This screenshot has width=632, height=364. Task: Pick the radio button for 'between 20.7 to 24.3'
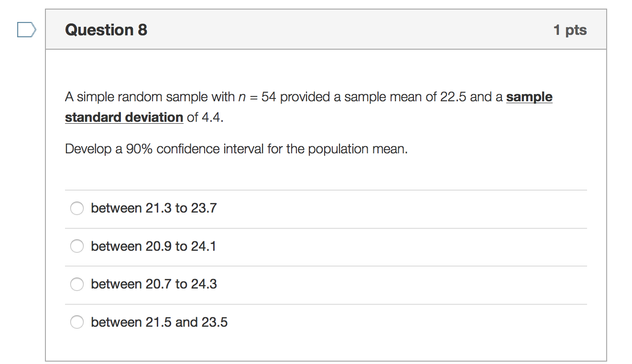pos(76,284)
